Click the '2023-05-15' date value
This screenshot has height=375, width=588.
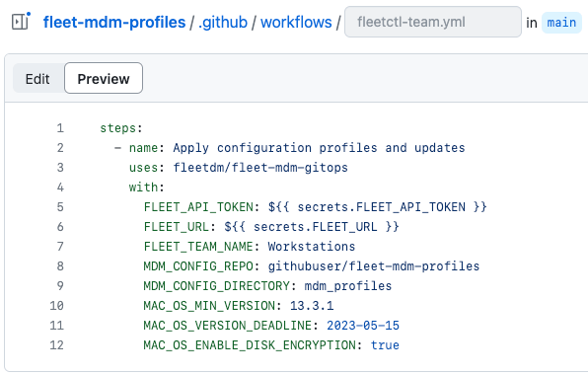(x=363, y=326)
